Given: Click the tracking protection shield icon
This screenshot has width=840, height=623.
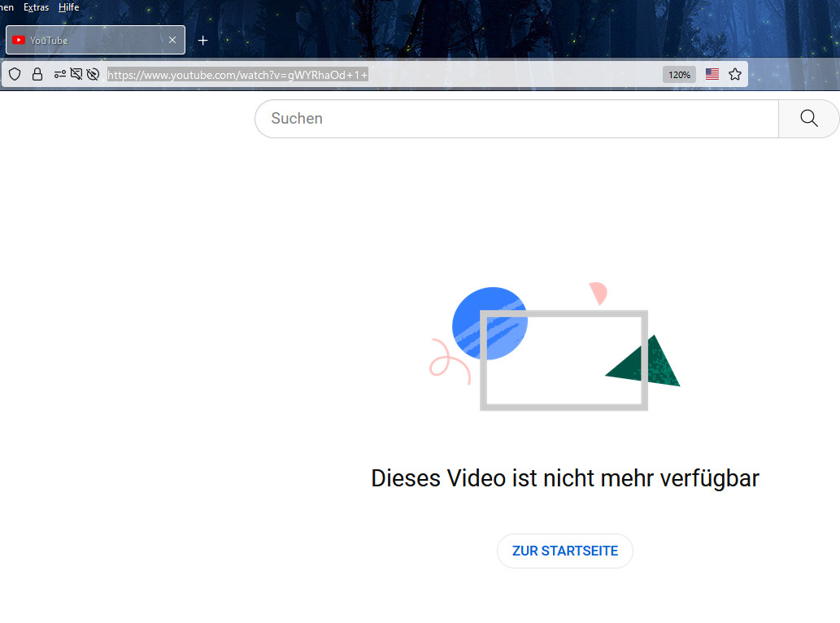Looking at the screenshot, I should click(15, 74).
